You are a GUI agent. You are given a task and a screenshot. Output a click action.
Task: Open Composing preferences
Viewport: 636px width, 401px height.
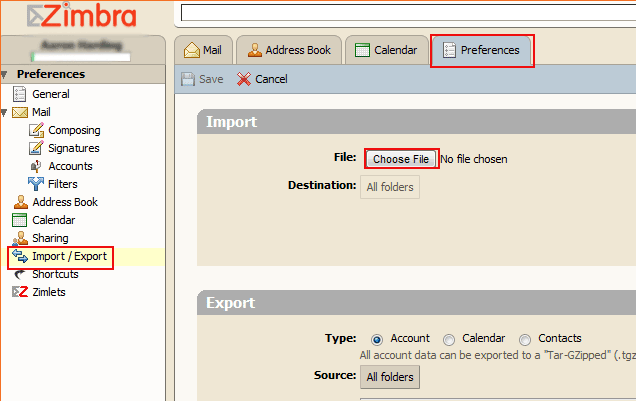pos(74,130)
